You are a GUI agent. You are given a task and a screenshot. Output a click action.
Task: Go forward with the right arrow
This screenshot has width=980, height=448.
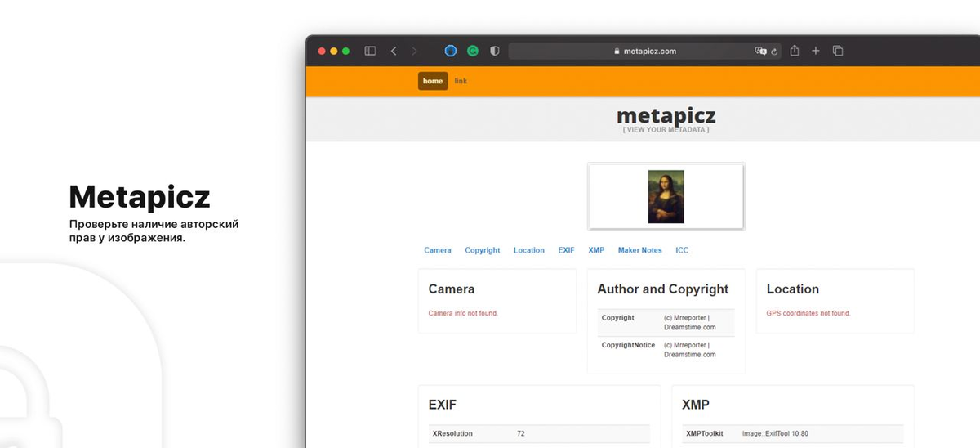pyautogui.click(x=414, y=51)
